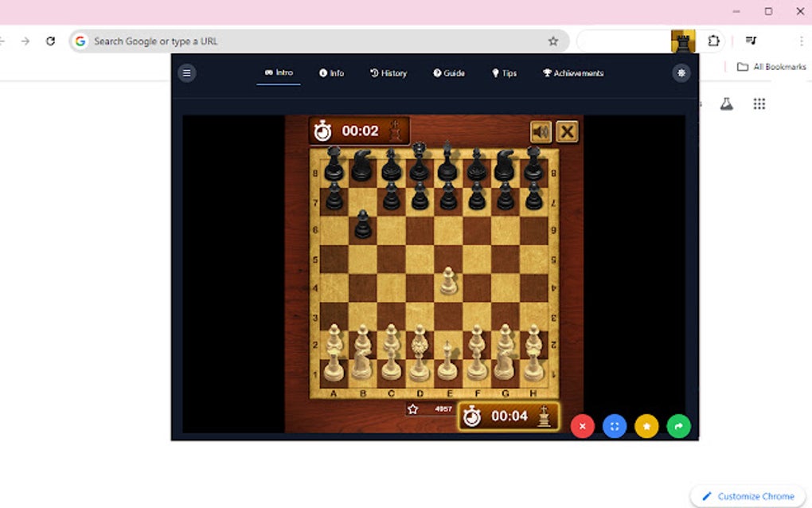This screenshot has width=812, height=508.
Task: Open the chess extension rook icon
Action: 683,41
